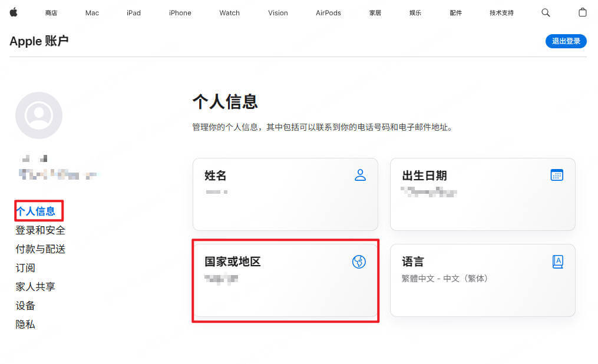Open the 家居 menu item
The image size is (598, 364).
point(375,13)
